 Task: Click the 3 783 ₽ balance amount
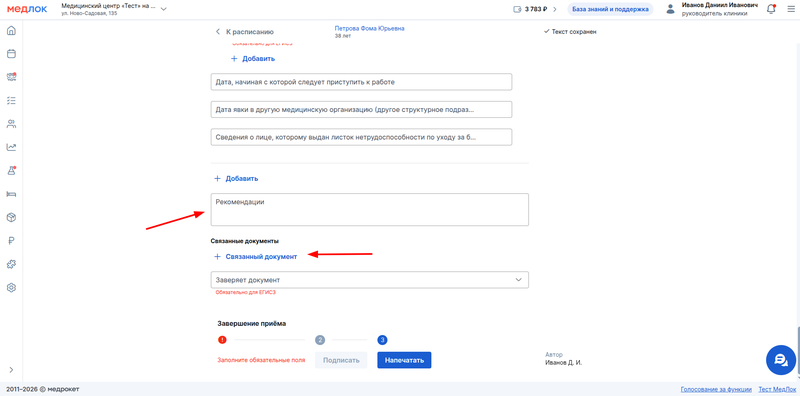coord(536,9)
